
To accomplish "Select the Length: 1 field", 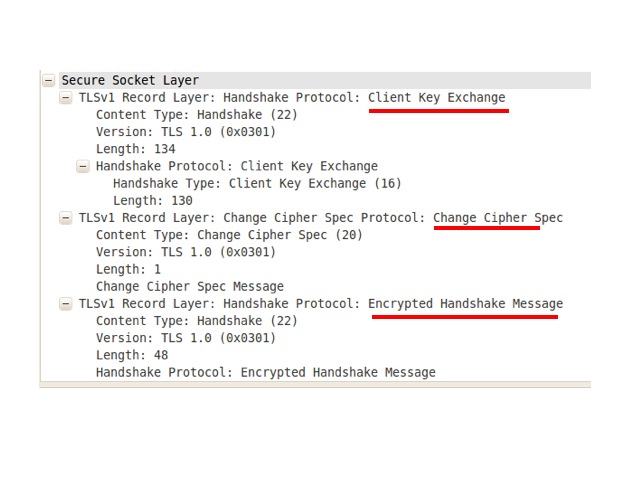I will [129, 269].
